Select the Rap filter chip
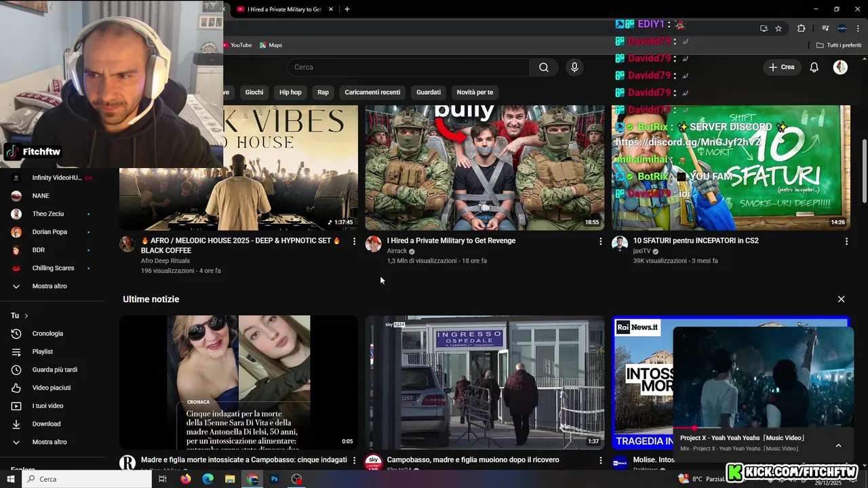 [323, 92]
